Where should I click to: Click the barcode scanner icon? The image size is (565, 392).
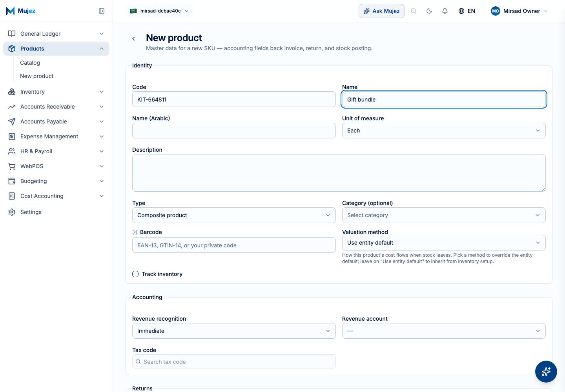pos(135,232)
